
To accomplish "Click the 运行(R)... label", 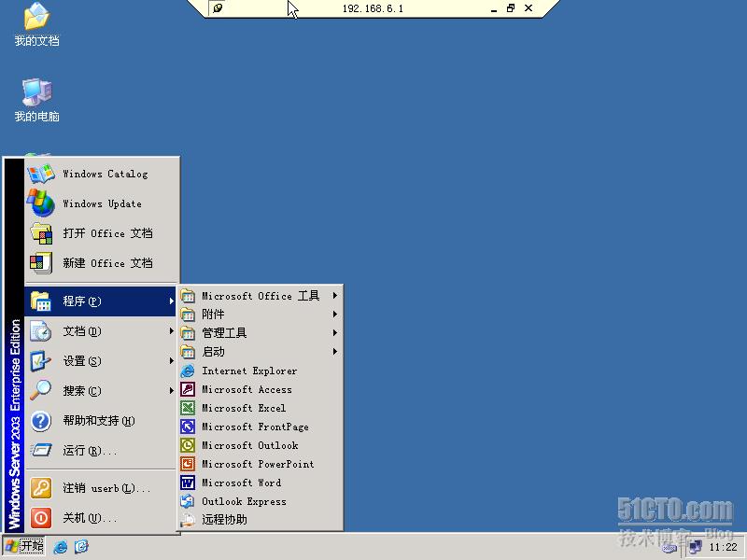I will [90, 451].
